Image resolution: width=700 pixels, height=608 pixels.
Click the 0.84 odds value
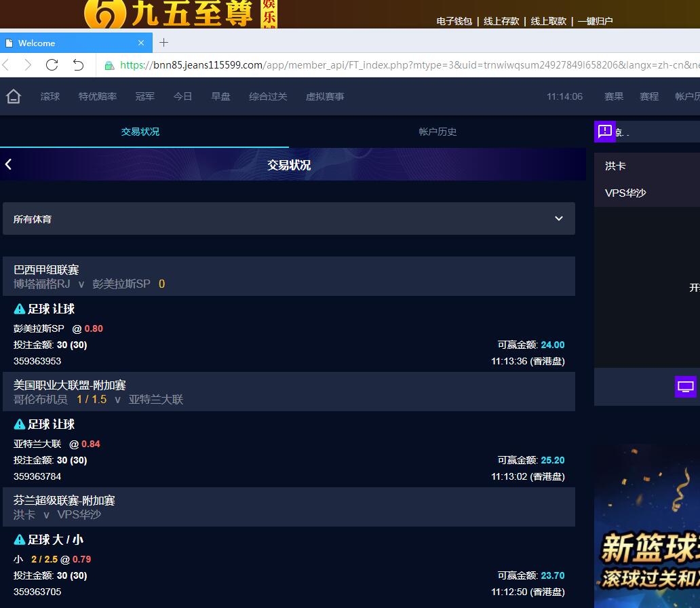click(91, 444)
